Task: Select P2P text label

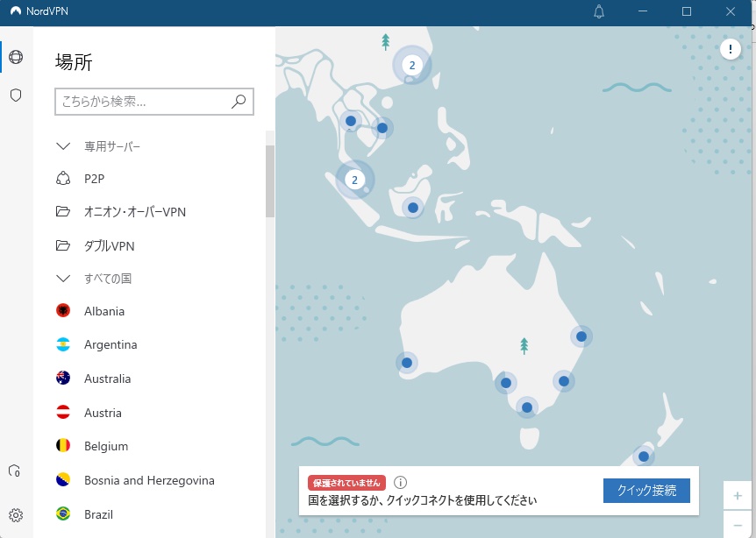Action: pyautogui.click(x=95, y=179)
